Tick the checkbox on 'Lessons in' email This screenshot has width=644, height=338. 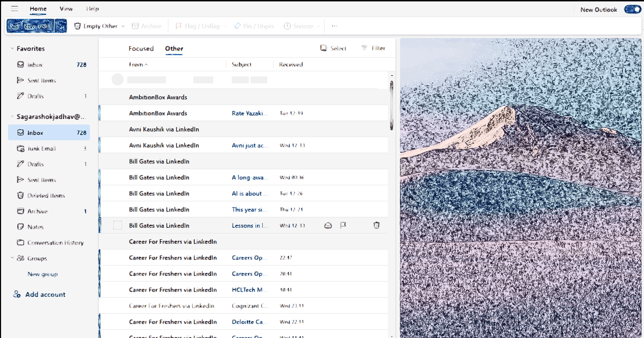click(x=117, y=225)
